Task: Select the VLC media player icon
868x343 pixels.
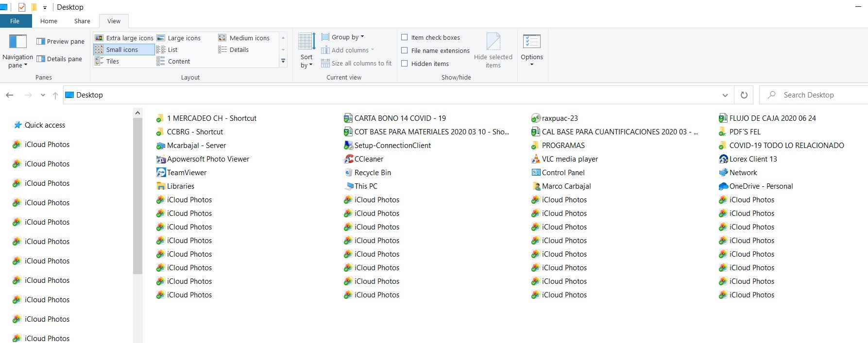Action: 564,159
